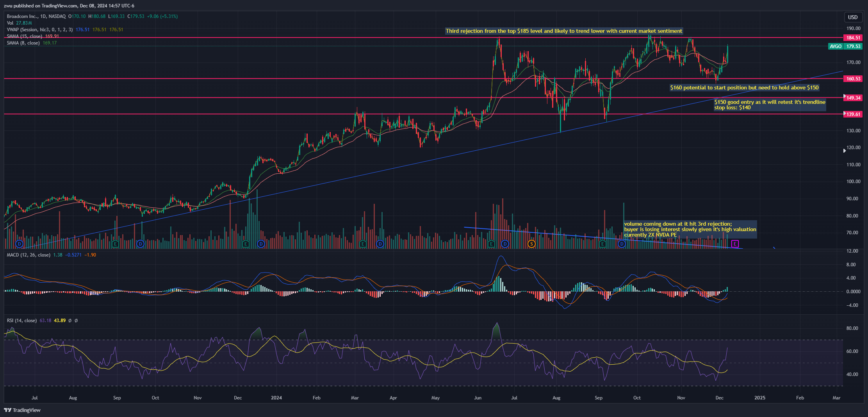Click the 100.00 price scale tick
This screenshot has width=868, height=417.
point(853,182)
